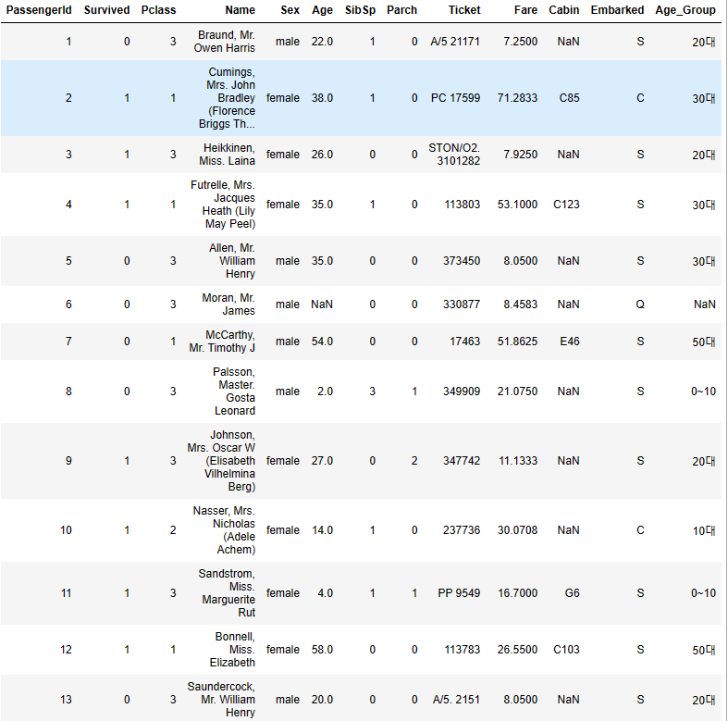Click the Age column header
This screenshot has width=728, height=721.
[322, 10]
